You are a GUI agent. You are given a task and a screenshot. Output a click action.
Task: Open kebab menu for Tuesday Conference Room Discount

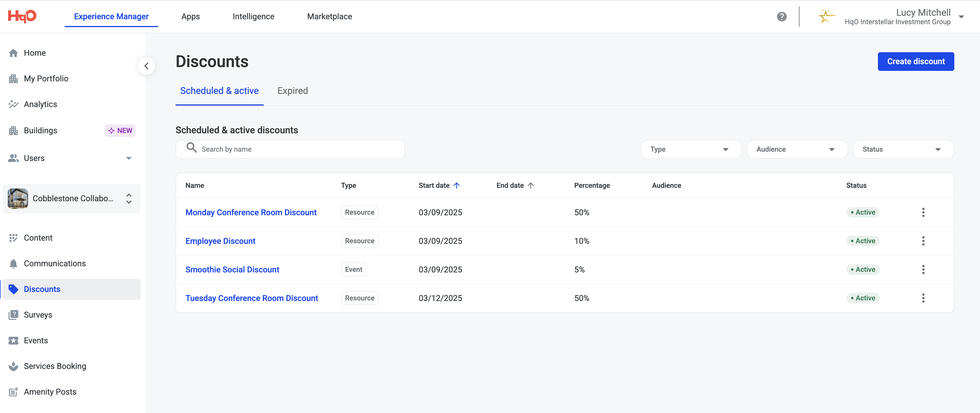coord(923,298)
